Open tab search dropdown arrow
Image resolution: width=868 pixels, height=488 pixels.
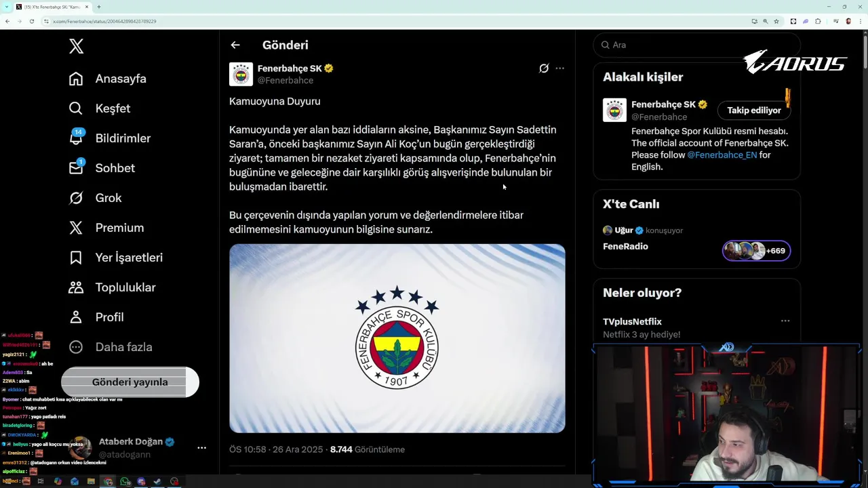tap(7, 7)
